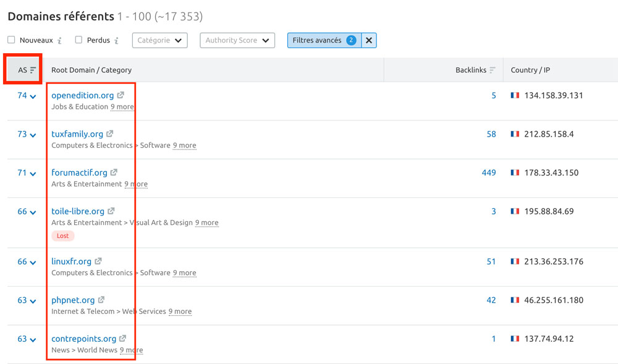Select IP address 212.85.158.4
Image resolution: width=618 pixels, height=364 pixels.
click(549, 134)
